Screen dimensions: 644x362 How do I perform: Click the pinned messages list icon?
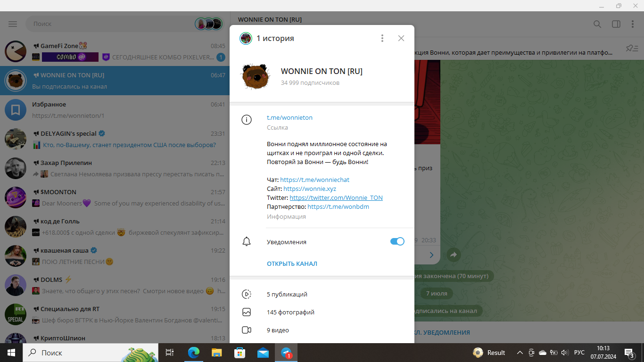632,48
